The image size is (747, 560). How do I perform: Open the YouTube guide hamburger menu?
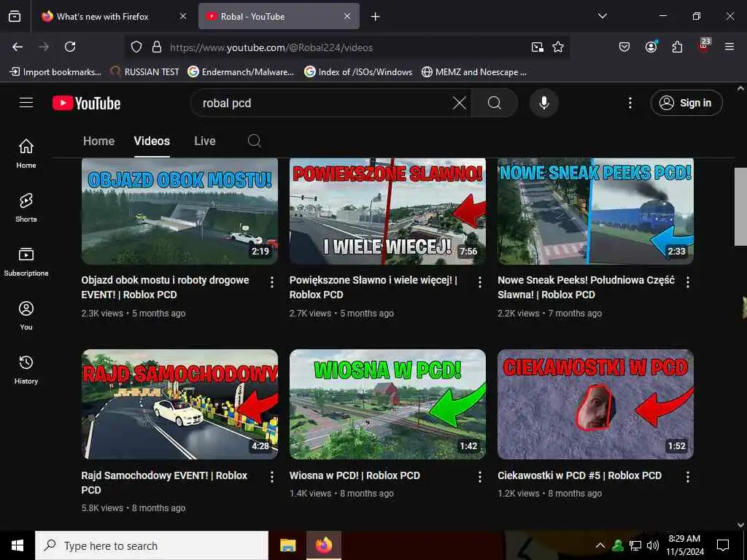pos(26,103)
